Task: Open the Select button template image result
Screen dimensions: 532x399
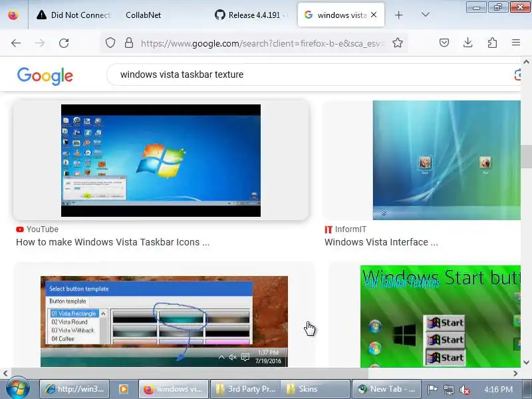Action: click(x=164, y=321)
